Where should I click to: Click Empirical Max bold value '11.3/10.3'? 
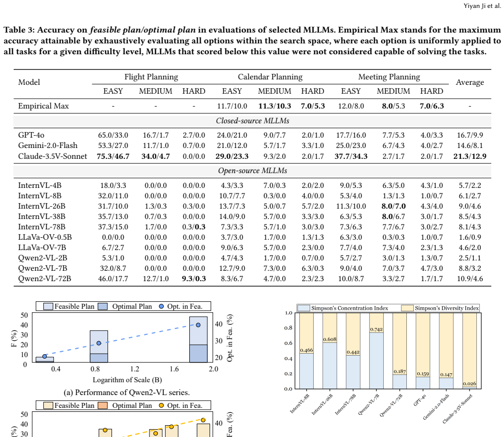click(275, 106)
